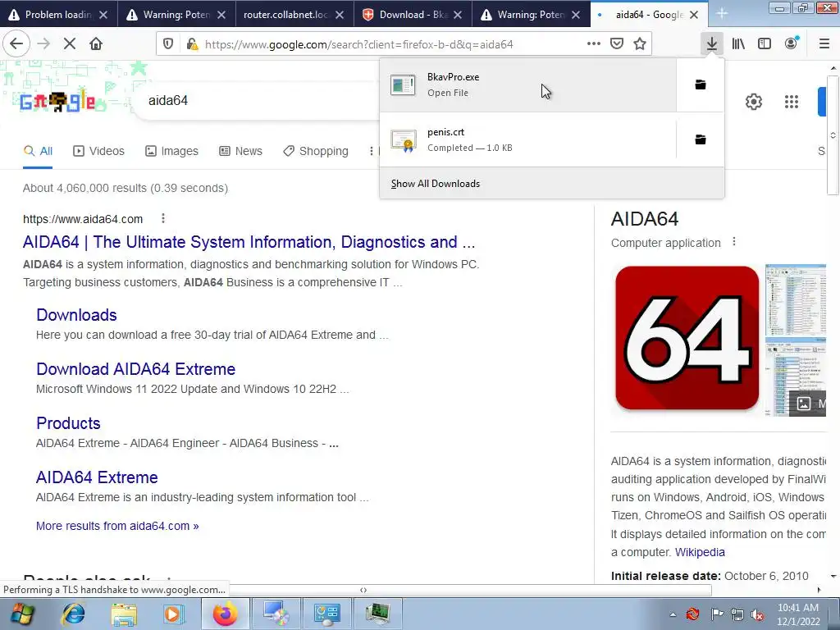Image resolution: width=840 pixels, height=630 pixels.
Task: Open folder containing BkavPro.exe
Action: click(701, 84)
